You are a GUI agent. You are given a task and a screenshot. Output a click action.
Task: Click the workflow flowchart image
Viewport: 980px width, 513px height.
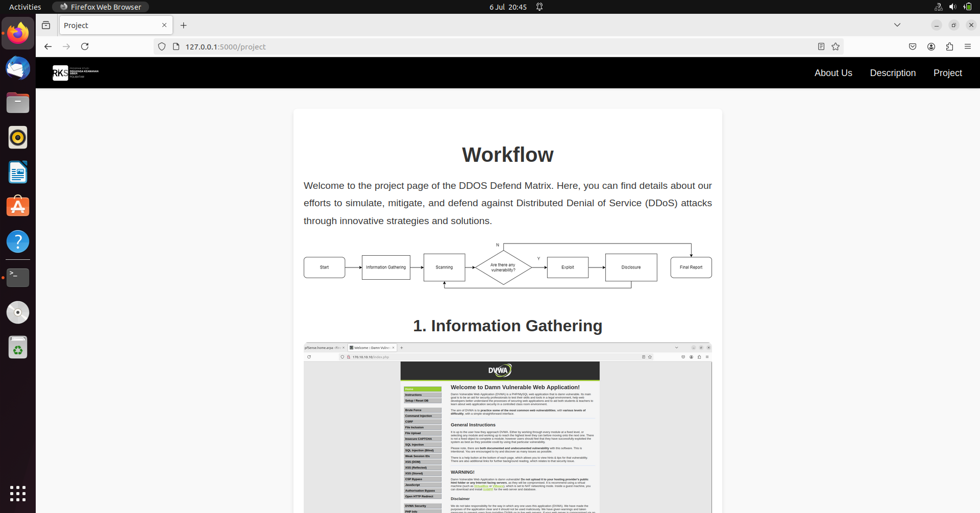point(508,265)
